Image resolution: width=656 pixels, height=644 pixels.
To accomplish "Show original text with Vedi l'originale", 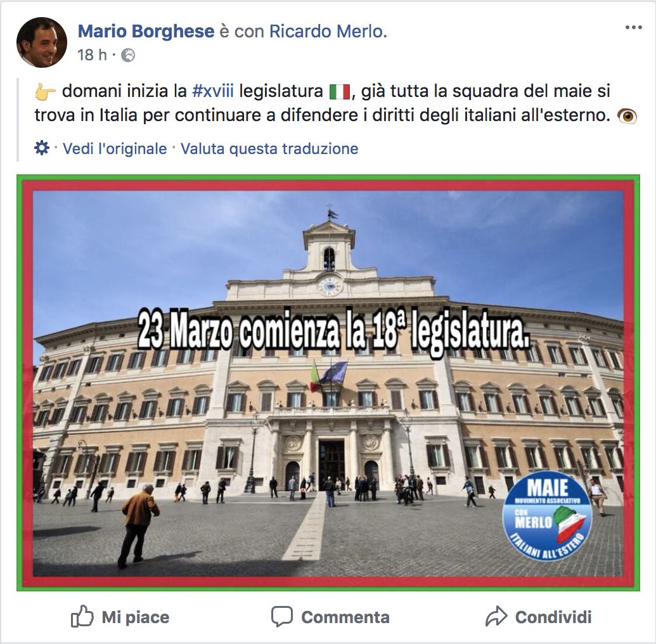I will coord(115,148).
